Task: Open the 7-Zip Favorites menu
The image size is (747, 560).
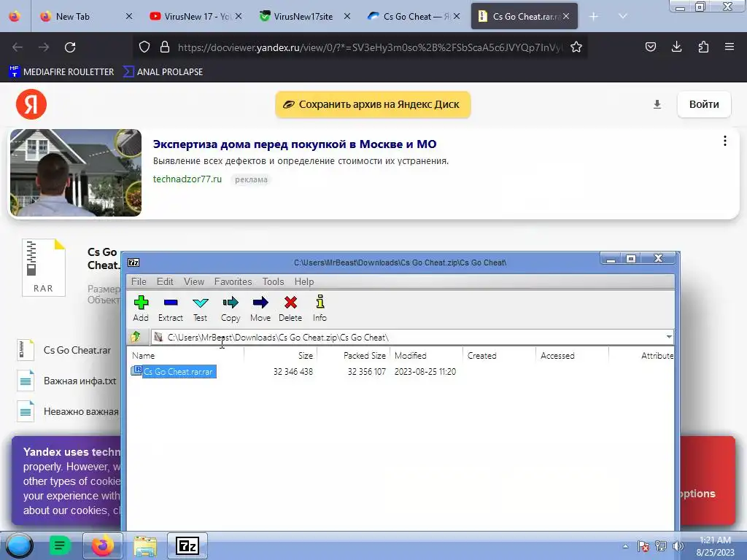Action: [x=233, y=281]
